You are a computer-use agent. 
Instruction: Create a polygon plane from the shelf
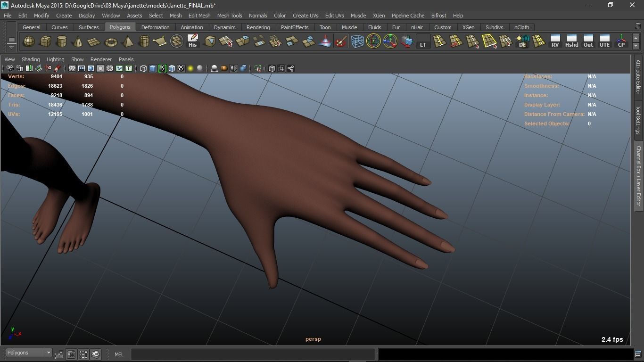click(94, 41)
